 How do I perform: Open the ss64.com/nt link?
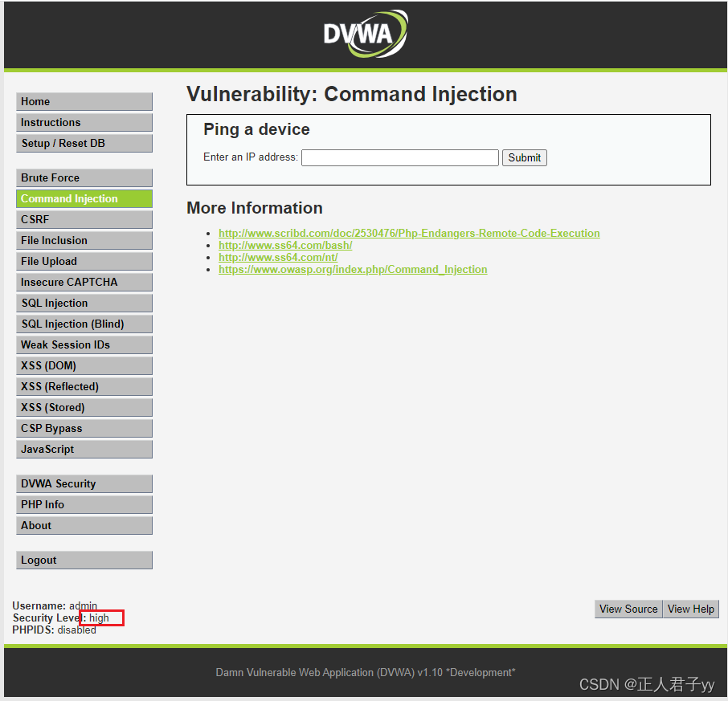pyautogui.click(x=278, y=257)
